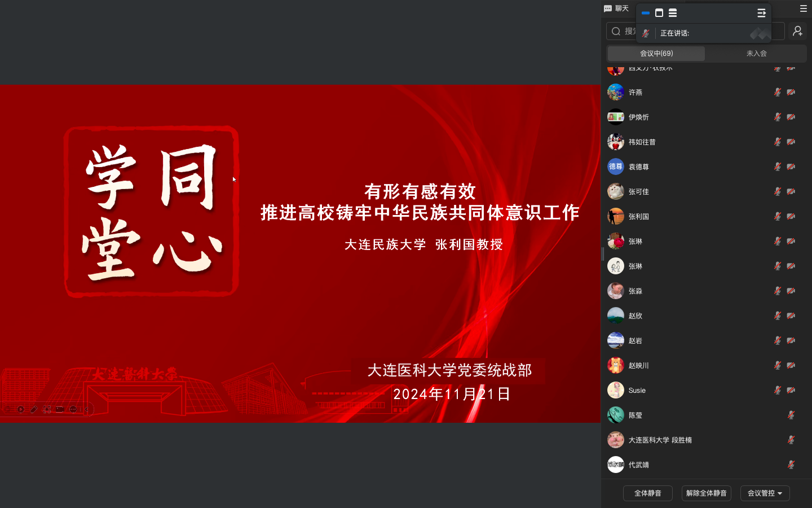The height and width of the screenshot is (508, 812).
Task: Click the 解除全体静音 unmute all button
Action: tap(706, 493)
